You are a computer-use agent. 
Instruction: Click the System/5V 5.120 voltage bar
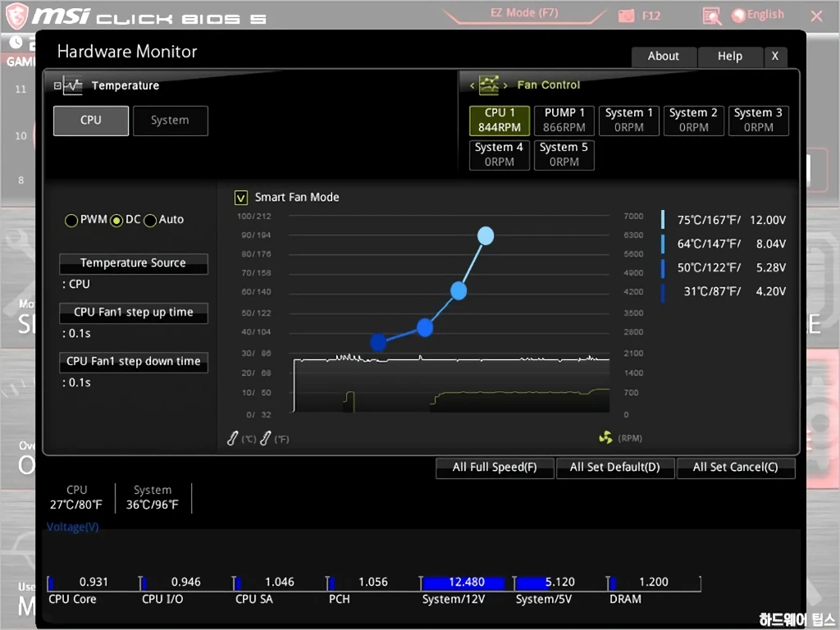560,583
